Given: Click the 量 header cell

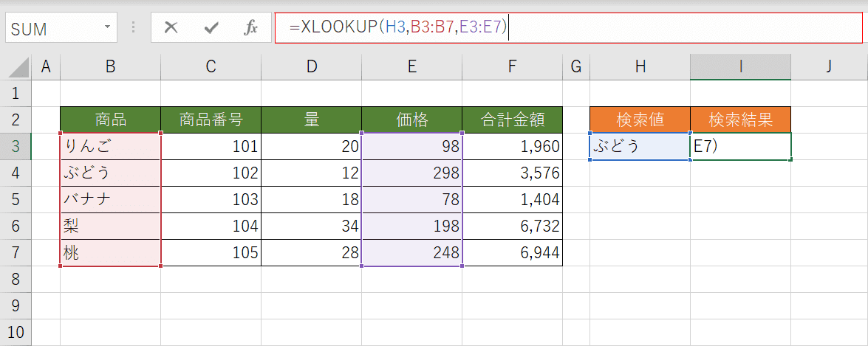Looking at the screenshot, I should 311,120.
